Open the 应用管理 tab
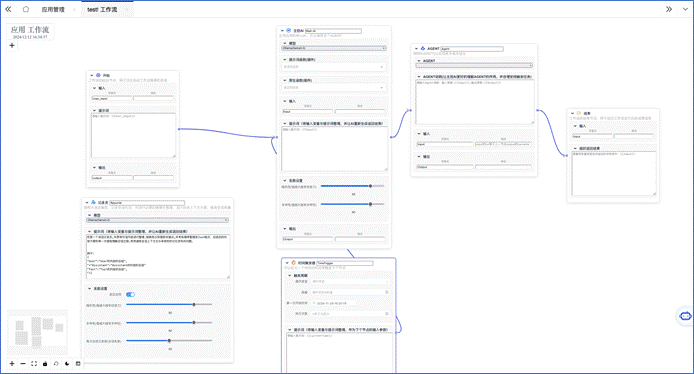Image resolution: width=694 pixels, height=374 pixels. (x=53, y=9)
